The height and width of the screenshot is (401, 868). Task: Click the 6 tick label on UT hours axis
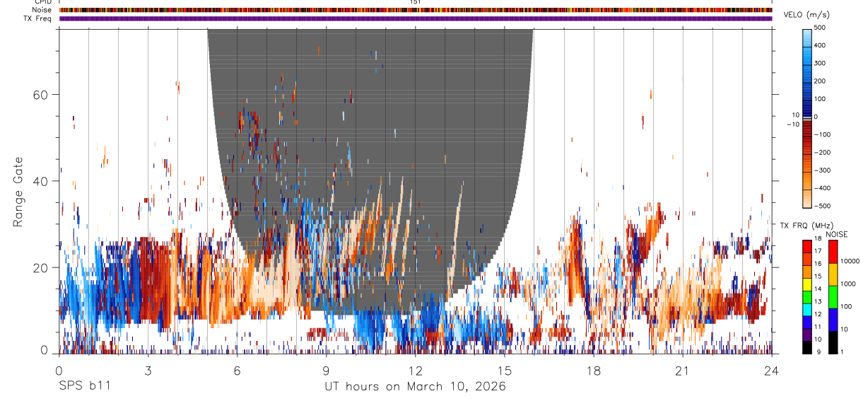tap(237, 370)
